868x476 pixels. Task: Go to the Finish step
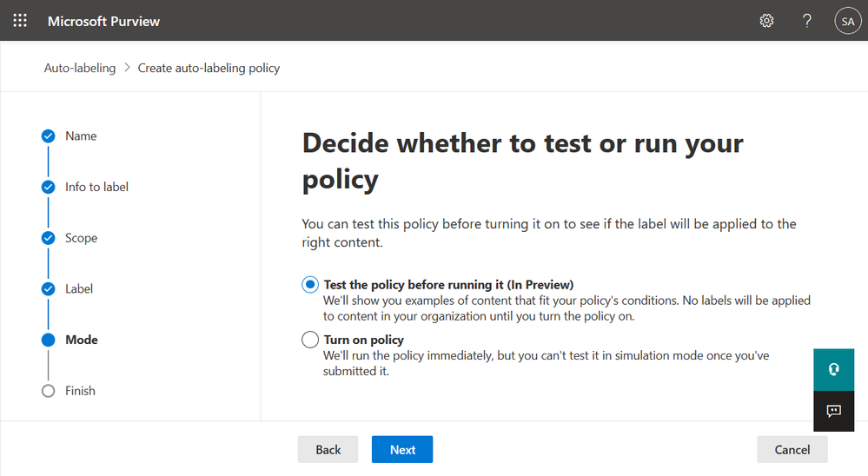tap(79, 391)
